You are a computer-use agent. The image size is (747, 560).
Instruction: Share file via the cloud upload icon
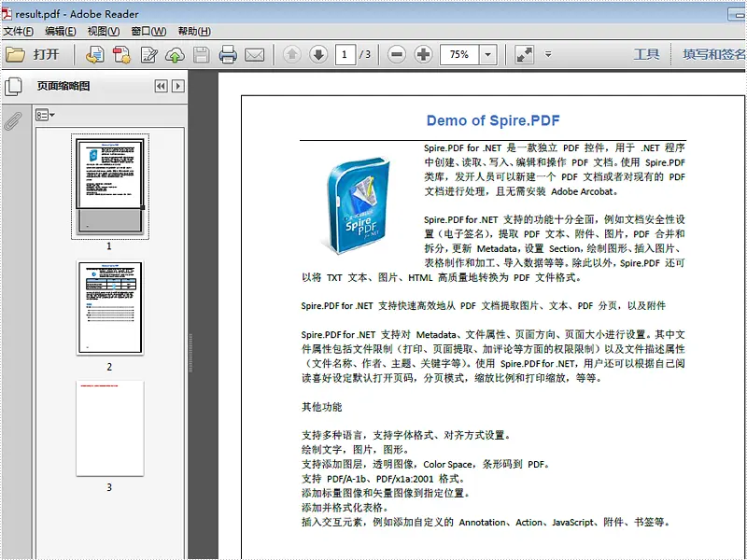point(176,54)
